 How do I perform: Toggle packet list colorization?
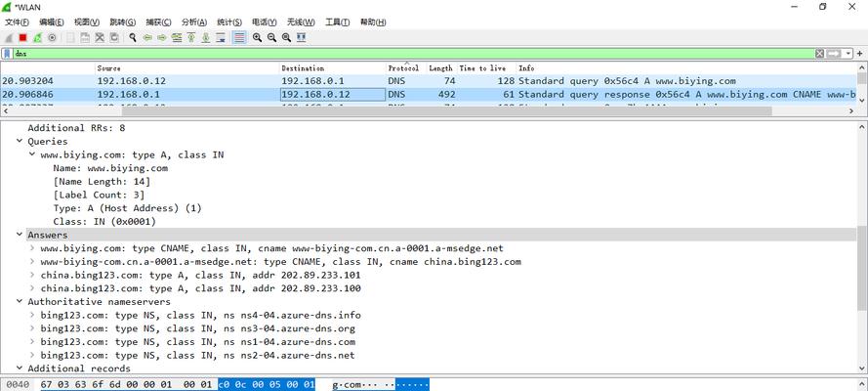239,38
